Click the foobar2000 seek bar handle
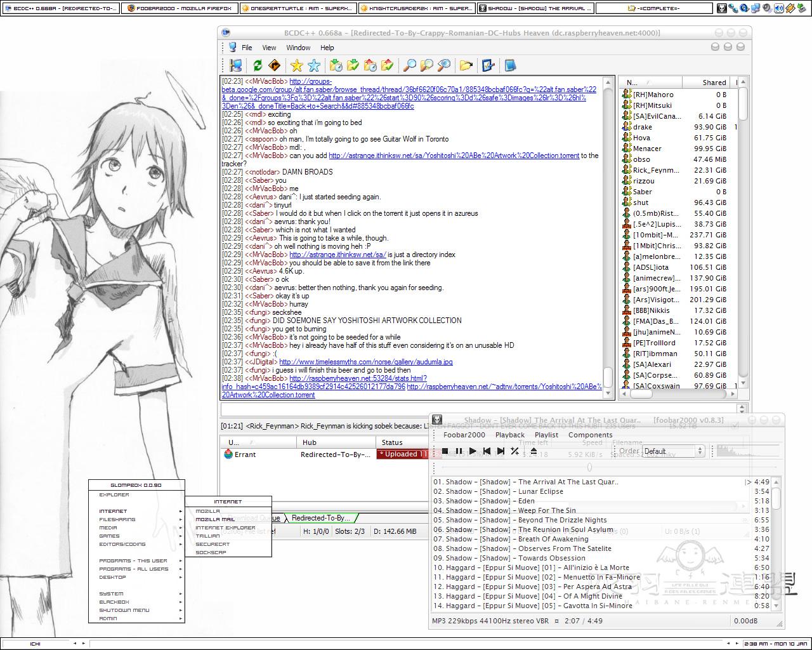 [589, 467]
